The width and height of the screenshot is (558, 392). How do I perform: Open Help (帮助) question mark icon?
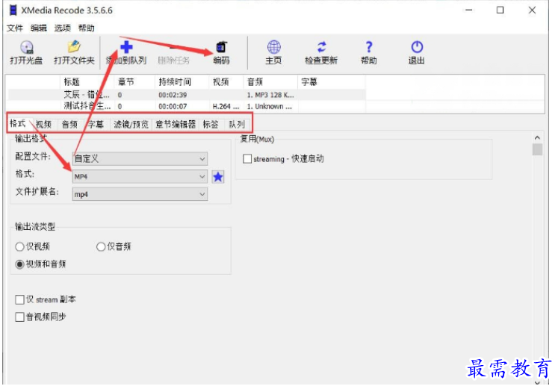[369, 48]
